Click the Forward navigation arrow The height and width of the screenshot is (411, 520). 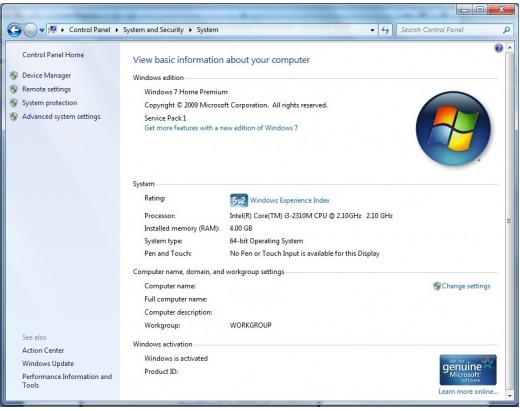(31, 30)
